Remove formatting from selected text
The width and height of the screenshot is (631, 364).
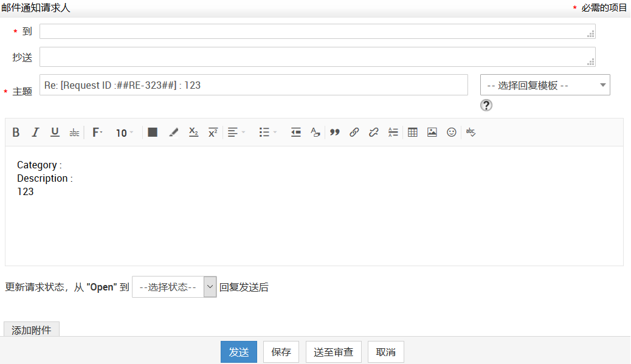(x=315, y=132)
